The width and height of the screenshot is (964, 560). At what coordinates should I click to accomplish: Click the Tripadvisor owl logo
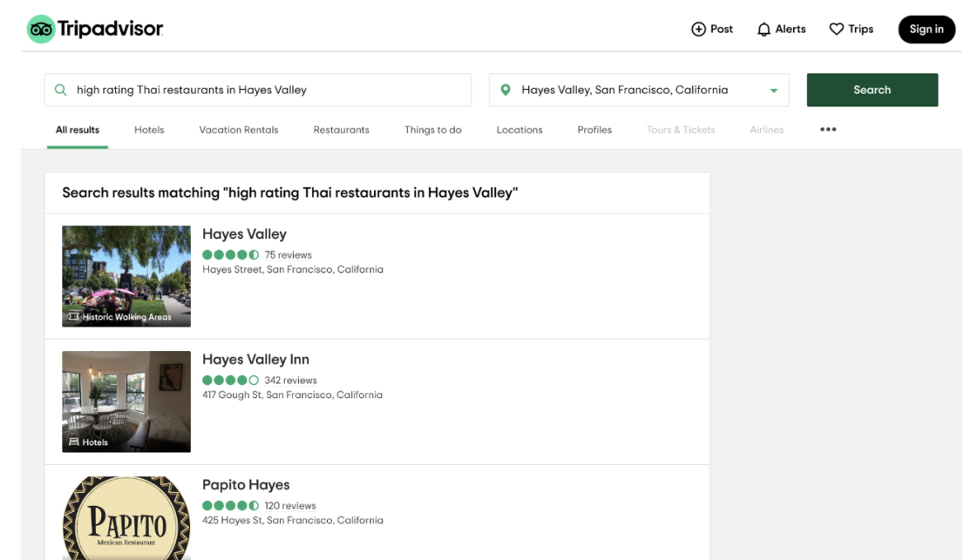coord(40,30)
